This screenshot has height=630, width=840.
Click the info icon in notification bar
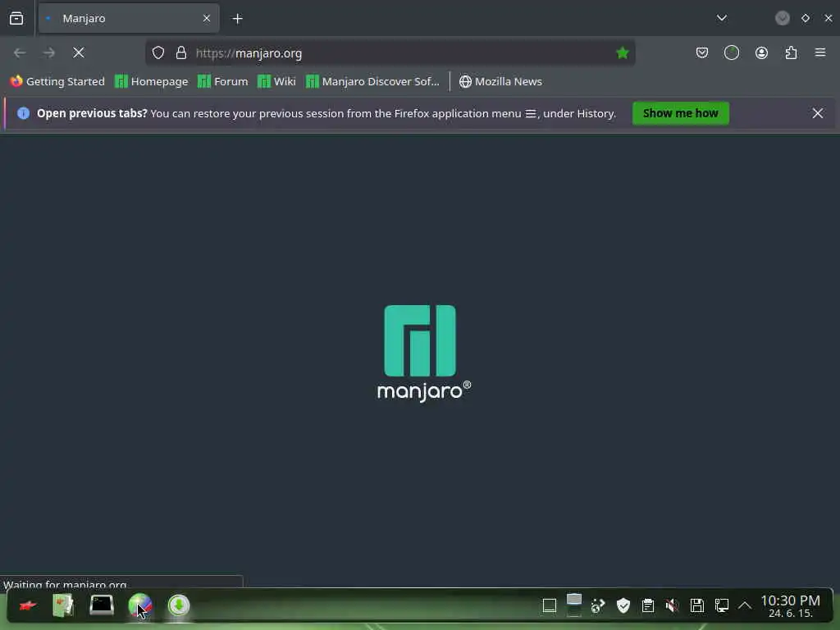coord(23,113)
